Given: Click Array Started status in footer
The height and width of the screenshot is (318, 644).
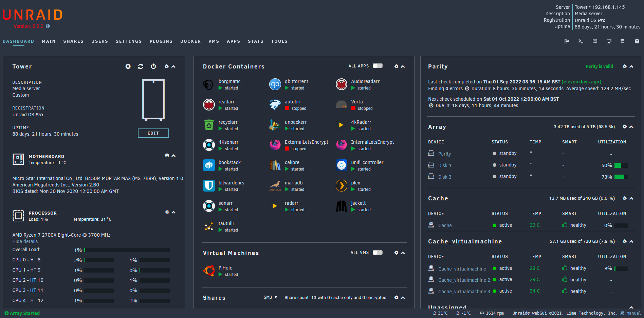Looking at the screenshot, I should pyautogui.click(x=22, y=313).
